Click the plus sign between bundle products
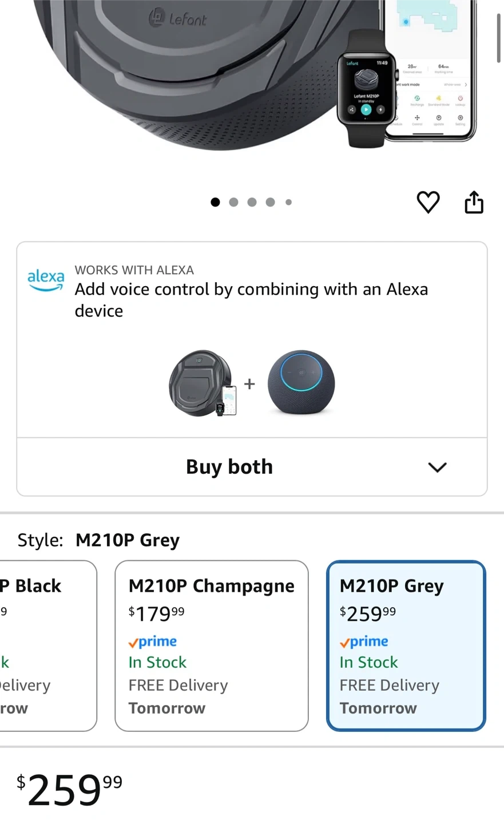 (x=249, y=384)
